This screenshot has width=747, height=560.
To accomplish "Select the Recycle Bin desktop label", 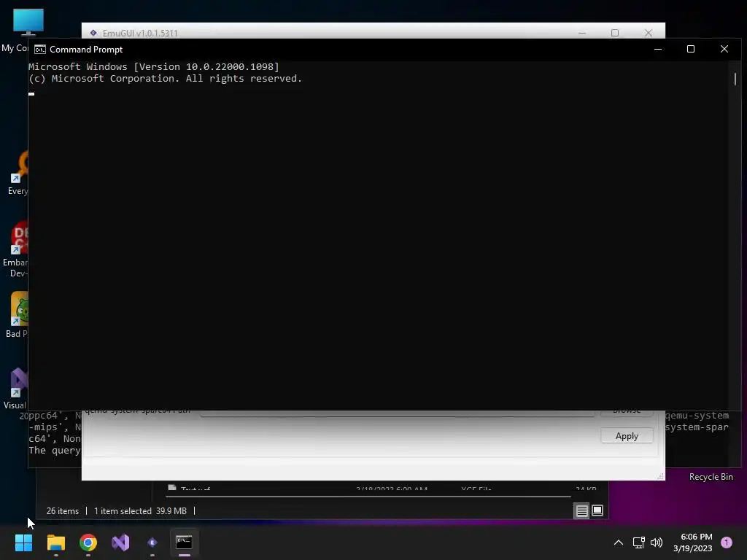I will [x=711, y=477].
